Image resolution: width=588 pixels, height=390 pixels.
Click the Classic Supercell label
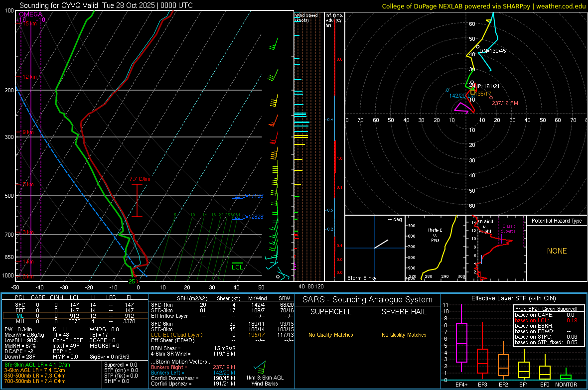coord(509,229)
